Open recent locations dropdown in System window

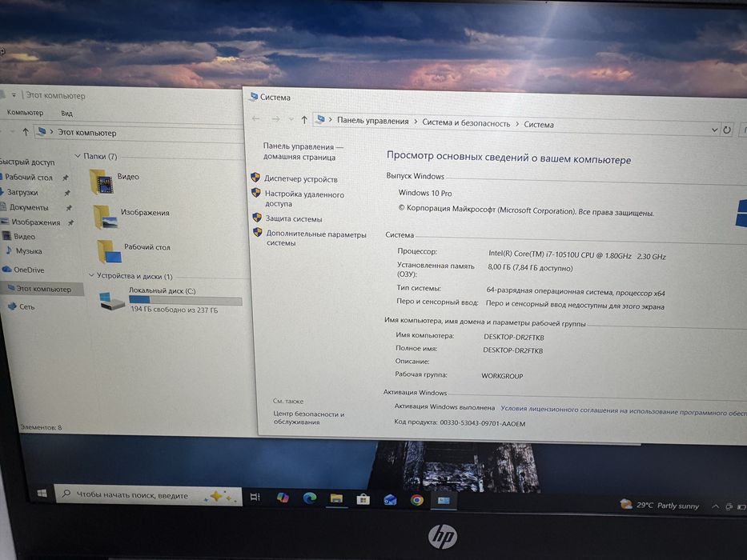pos(291,119)
